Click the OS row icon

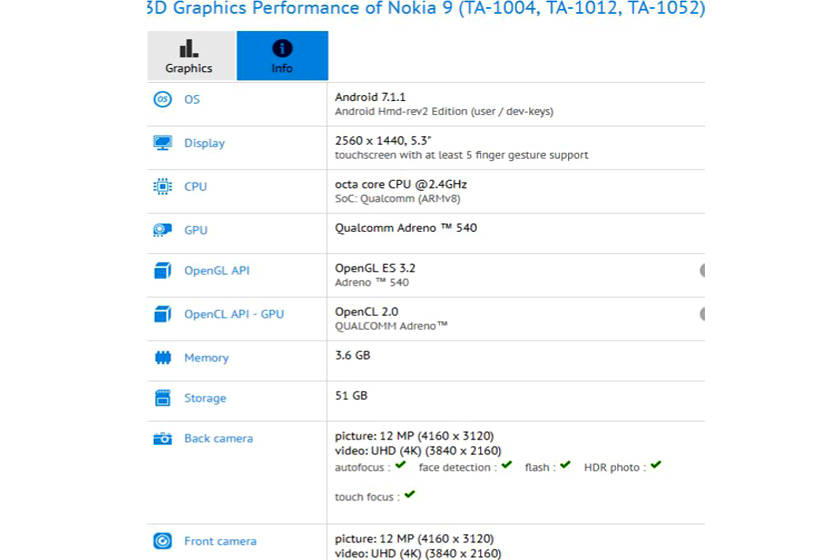pyautogui.click(x=163, y=99)
